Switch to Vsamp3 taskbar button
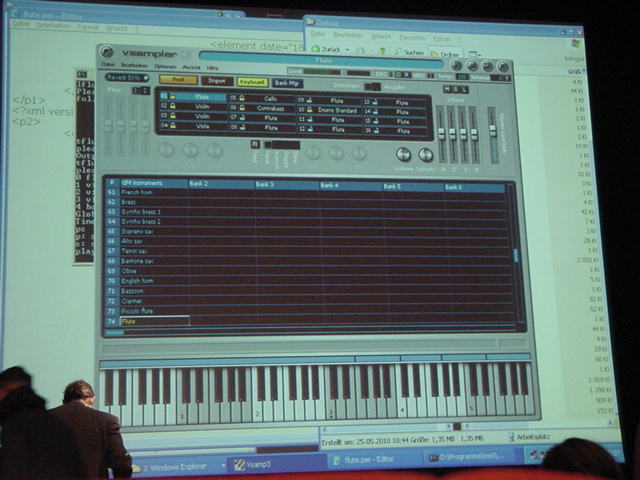 (278, 464)
